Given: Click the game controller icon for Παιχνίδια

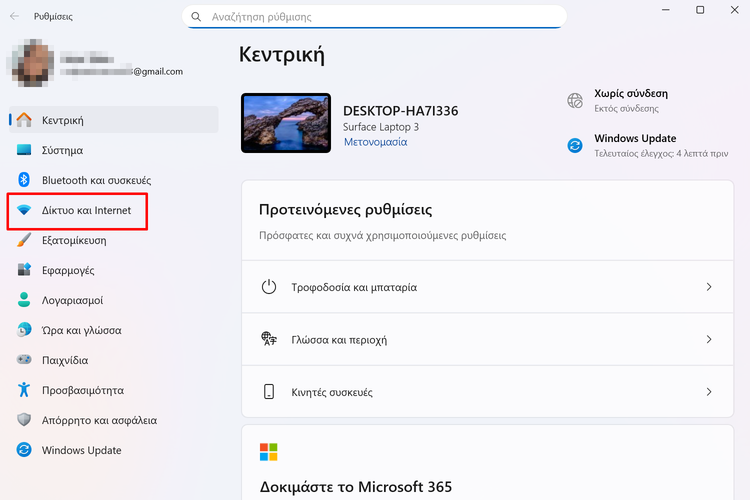Looking at the screenshot, I should 25,360.
